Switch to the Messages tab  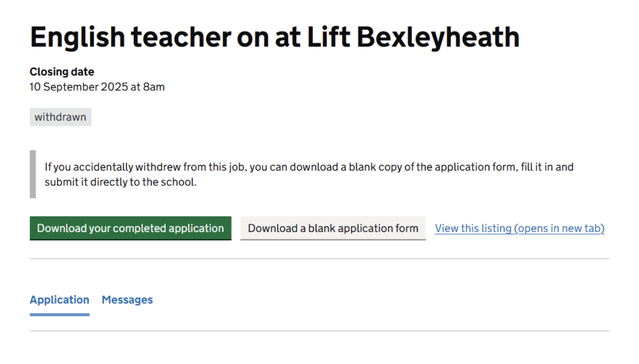click(127, 300)
